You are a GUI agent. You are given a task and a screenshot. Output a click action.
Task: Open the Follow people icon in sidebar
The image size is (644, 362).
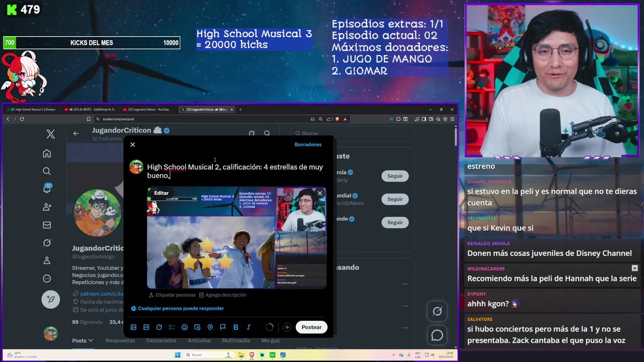tap(47, 207)
